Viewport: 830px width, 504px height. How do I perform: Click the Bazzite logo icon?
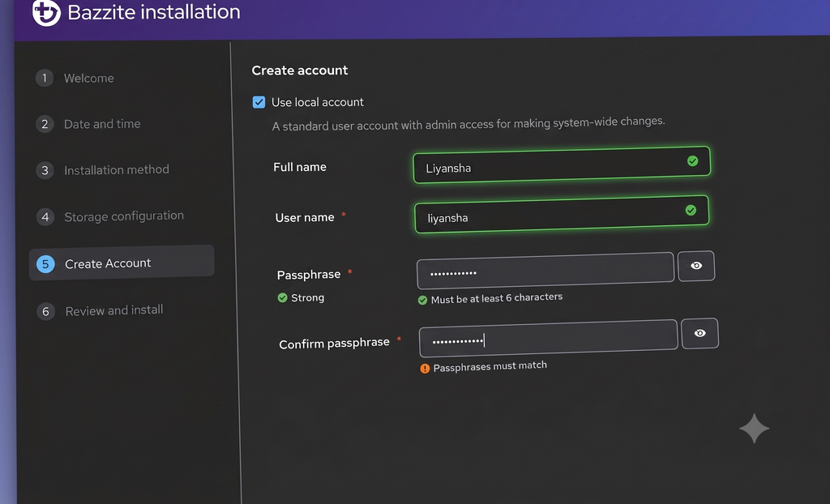[x=46, y=12]
